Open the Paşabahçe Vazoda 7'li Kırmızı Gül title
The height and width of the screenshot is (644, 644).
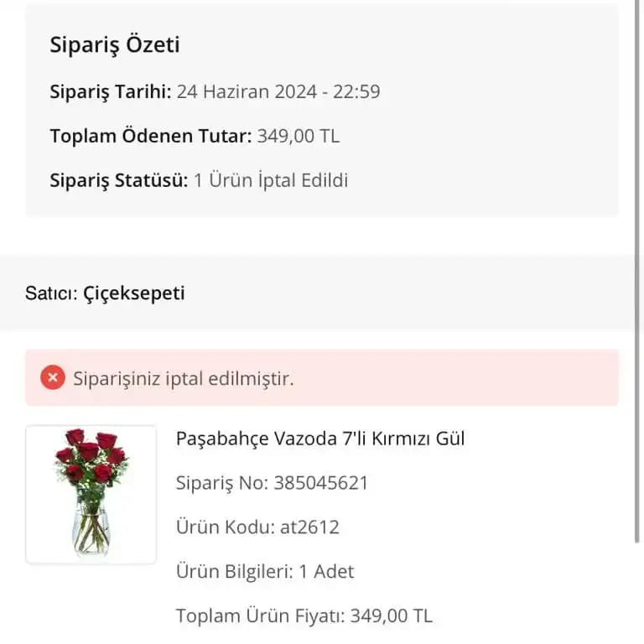point(319,439)
